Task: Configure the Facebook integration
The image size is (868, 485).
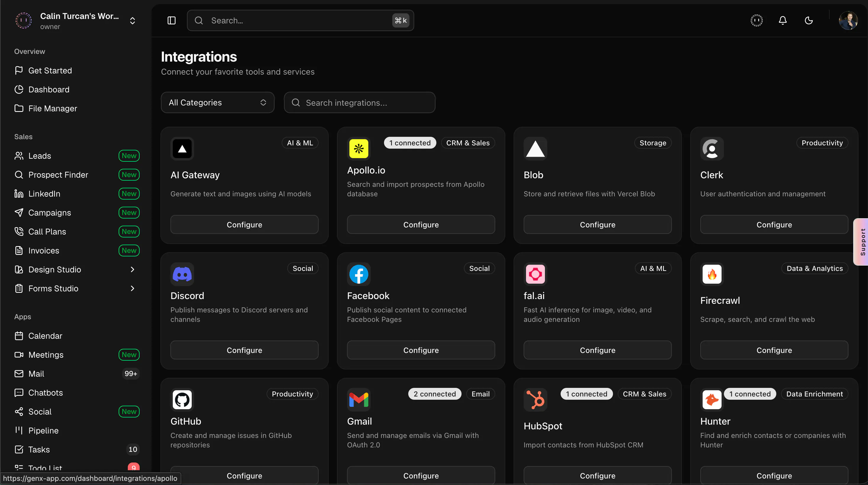Action: click(x=421, y=350)
